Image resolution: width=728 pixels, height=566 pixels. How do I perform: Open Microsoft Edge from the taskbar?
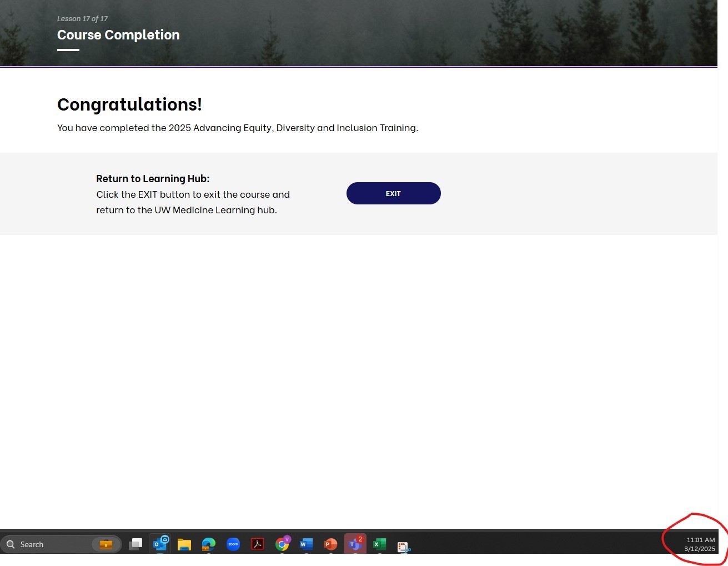209,544
